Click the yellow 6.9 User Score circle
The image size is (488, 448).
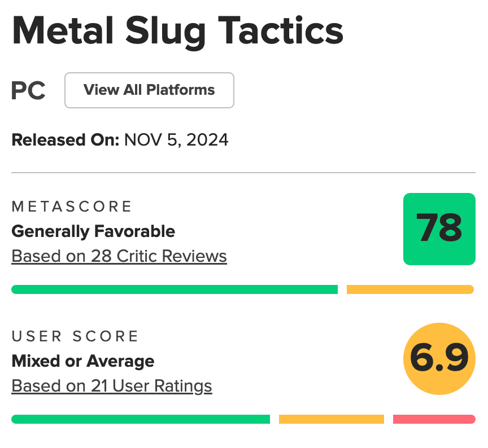point(439,358)
